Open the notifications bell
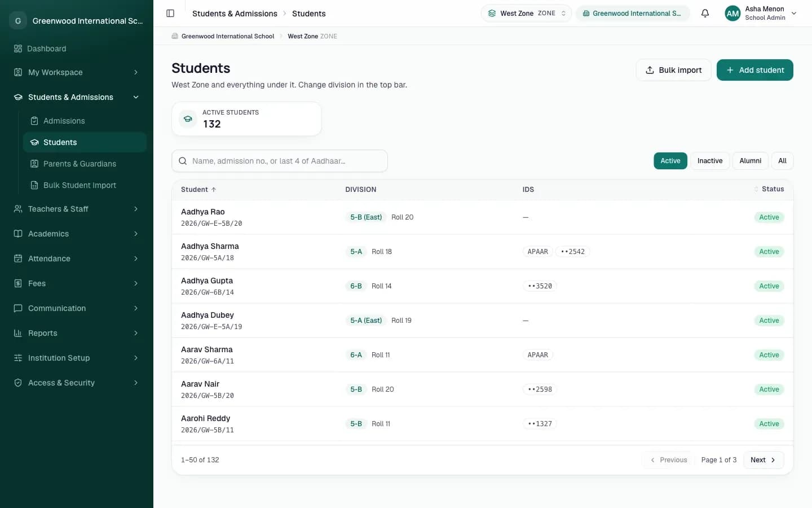The image size is (812, 508). point(705,14)
